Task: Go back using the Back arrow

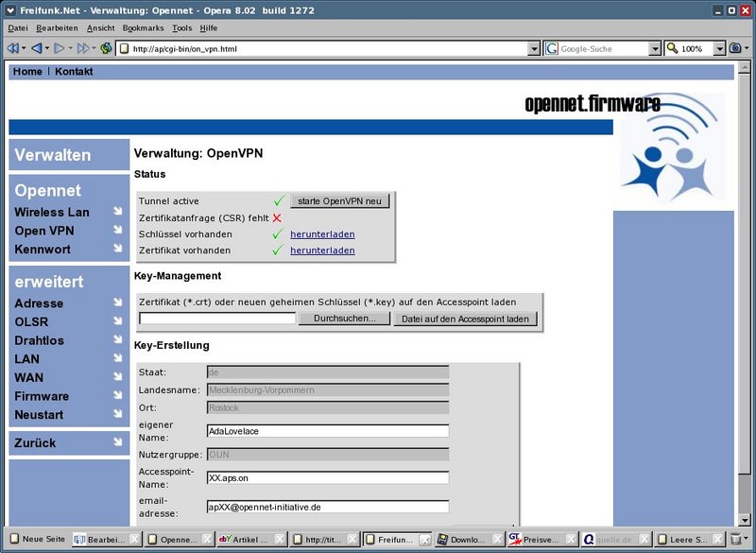Action: 36,48
